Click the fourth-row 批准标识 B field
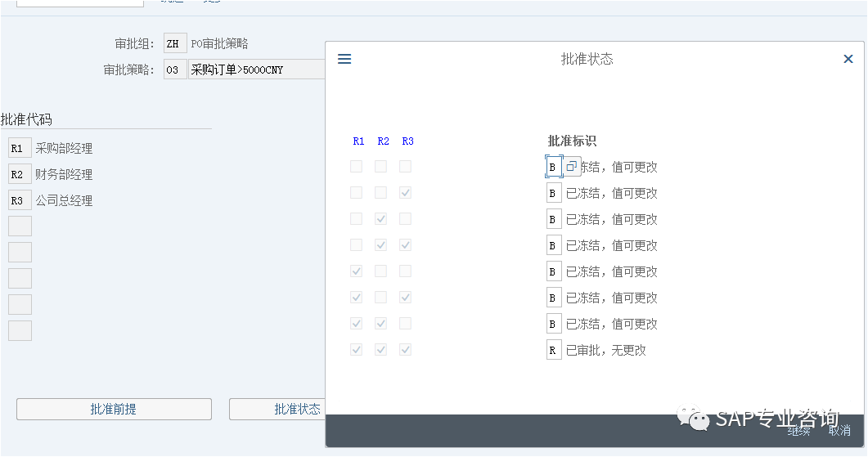This screenshot has width=868, height=457. 554,245
